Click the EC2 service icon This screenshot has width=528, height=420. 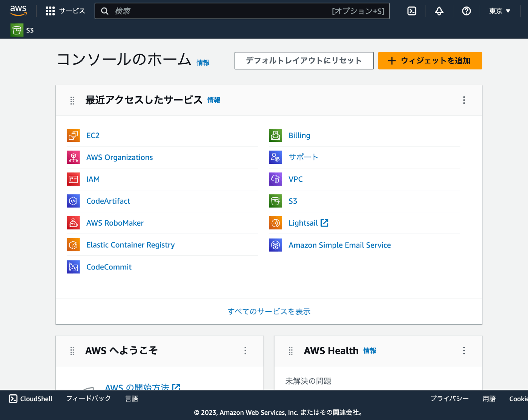point(73,135)
